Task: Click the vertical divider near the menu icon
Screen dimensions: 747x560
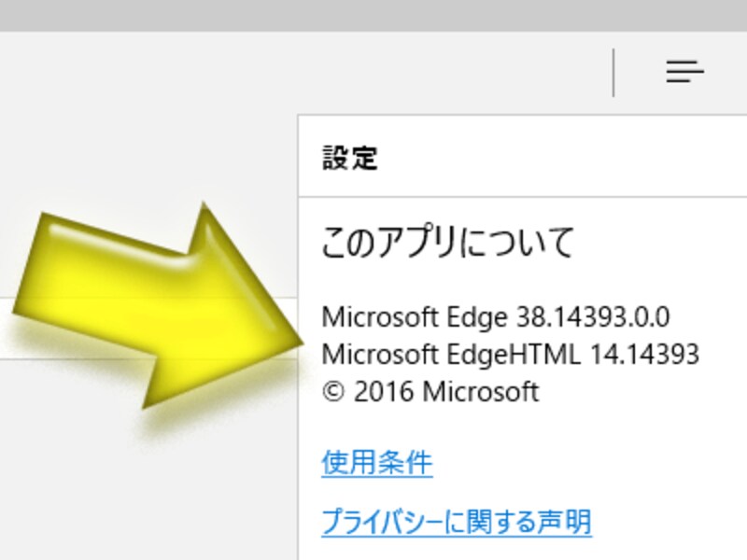Action: point(614,70)
